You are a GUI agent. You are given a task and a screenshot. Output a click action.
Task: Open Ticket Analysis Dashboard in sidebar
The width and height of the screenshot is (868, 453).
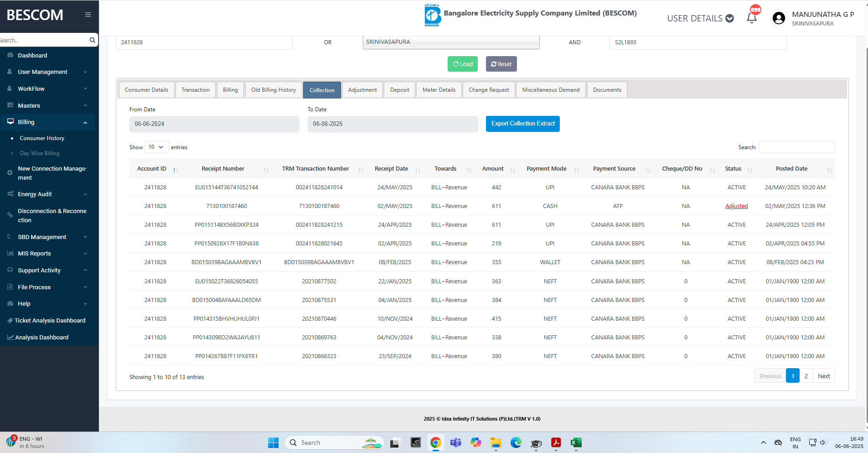coord(50,321)
